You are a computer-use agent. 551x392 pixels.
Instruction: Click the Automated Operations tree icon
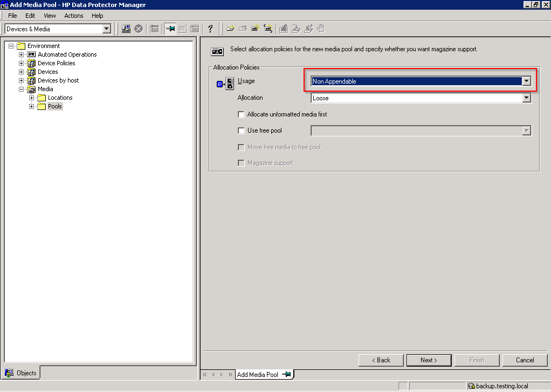coord(31,54)
